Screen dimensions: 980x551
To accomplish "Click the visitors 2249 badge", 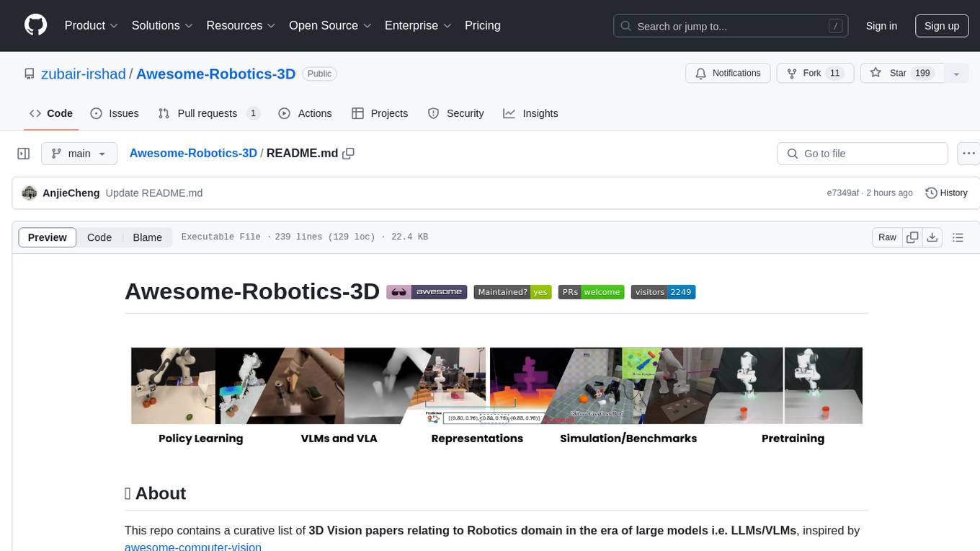I will point(663,292).
